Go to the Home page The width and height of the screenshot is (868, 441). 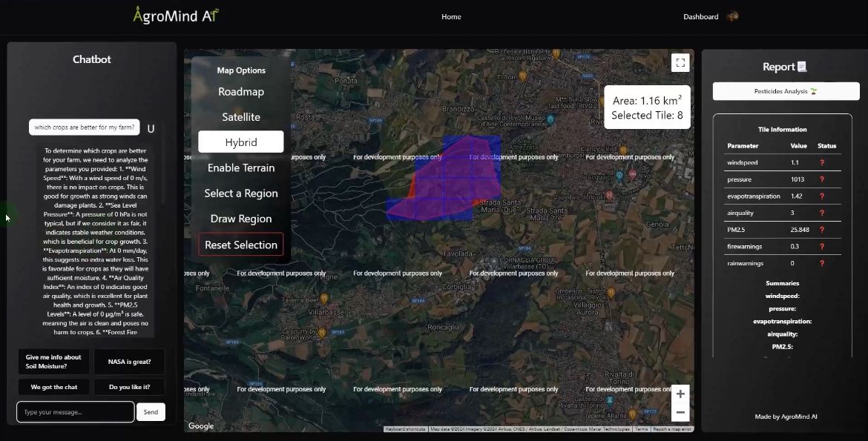[x=451, y=16]
